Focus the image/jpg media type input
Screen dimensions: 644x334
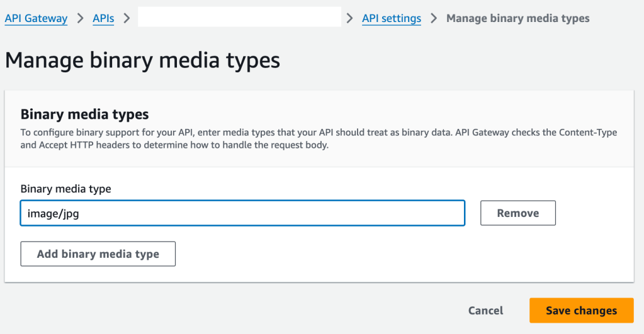pos(242,213)
